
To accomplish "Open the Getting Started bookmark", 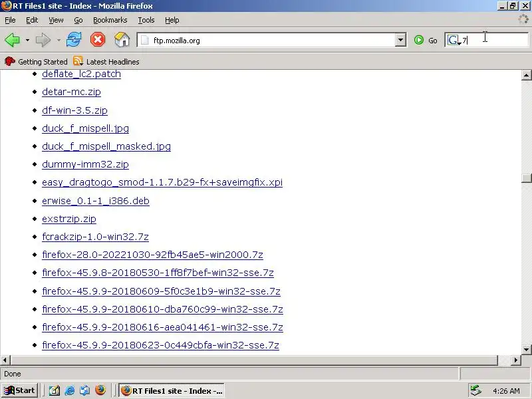I will [36, 62].
